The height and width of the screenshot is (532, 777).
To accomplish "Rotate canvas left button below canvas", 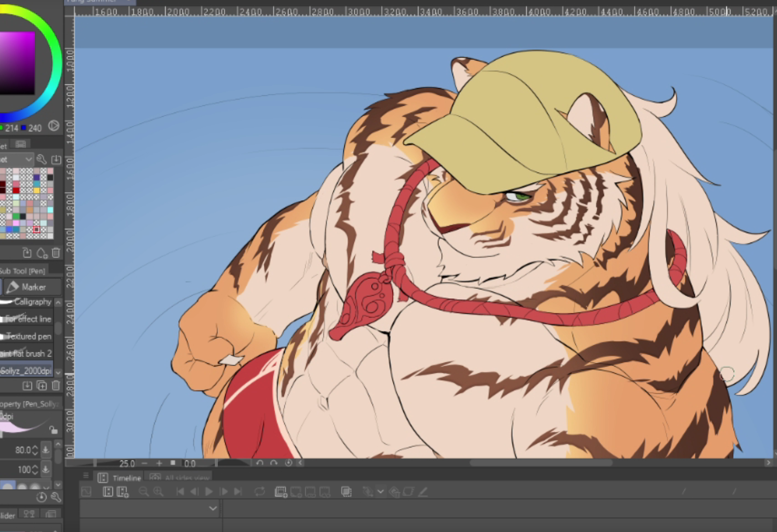I will (259, 463).
